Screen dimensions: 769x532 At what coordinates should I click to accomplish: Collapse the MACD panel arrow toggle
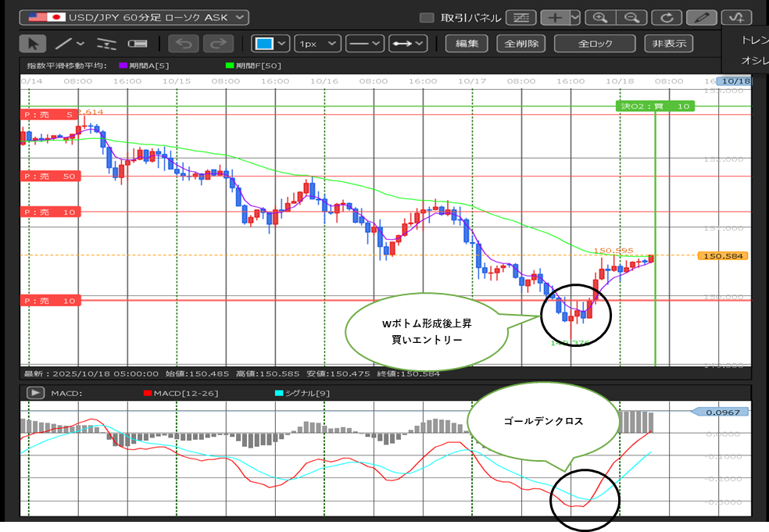(35, 393)
